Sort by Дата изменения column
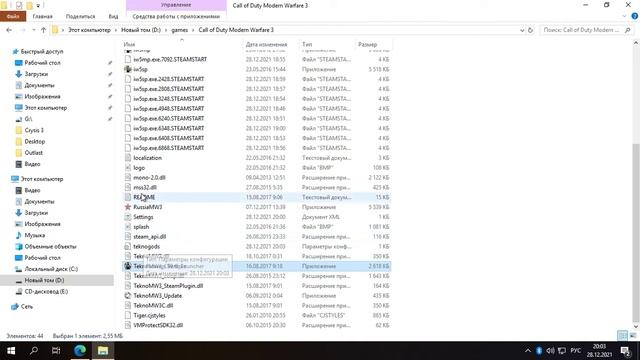This screenshot has height=360, width=640. (x=266, y=44)
